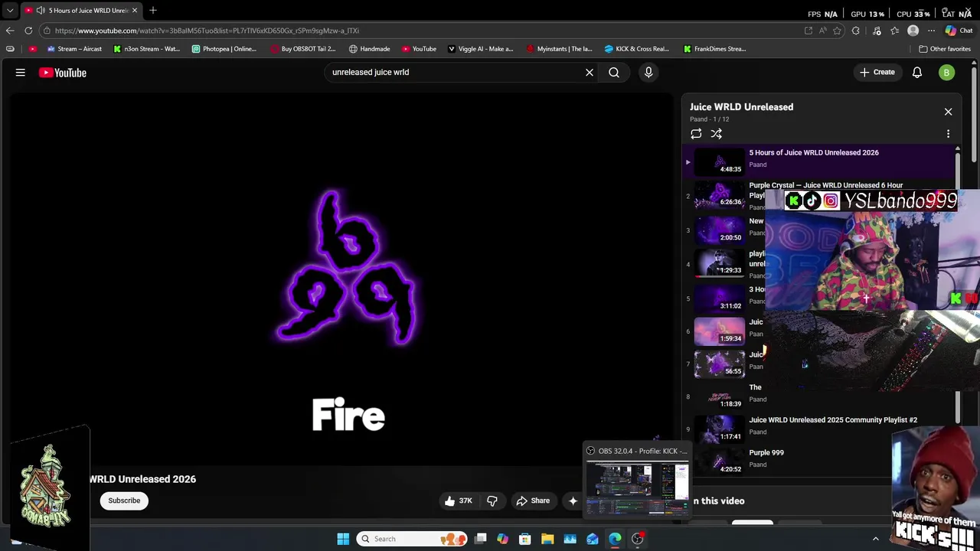Screen dimensions: 980x551
Task: Open the Handmade bookmark
Action: [369, 49]
